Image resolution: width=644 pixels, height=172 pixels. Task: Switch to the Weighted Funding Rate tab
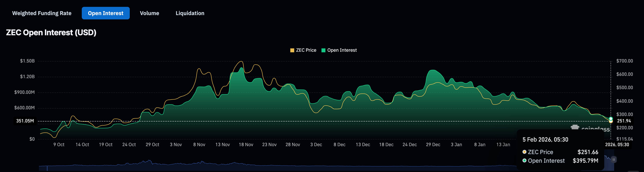42,13
